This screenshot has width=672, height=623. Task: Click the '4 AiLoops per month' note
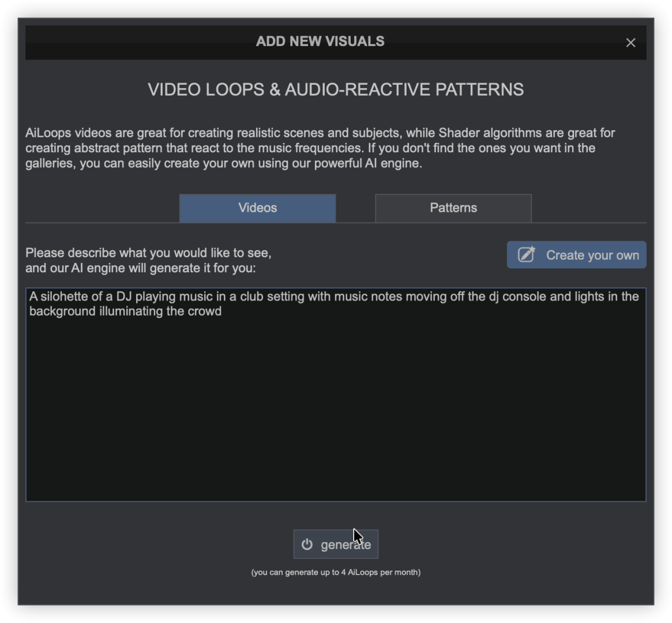[x=336, y=572]
